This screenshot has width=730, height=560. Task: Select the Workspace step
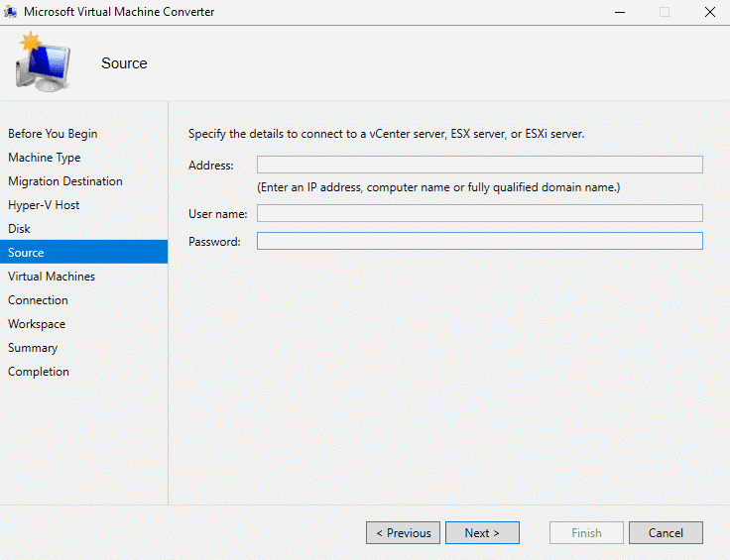pos(37,324)
